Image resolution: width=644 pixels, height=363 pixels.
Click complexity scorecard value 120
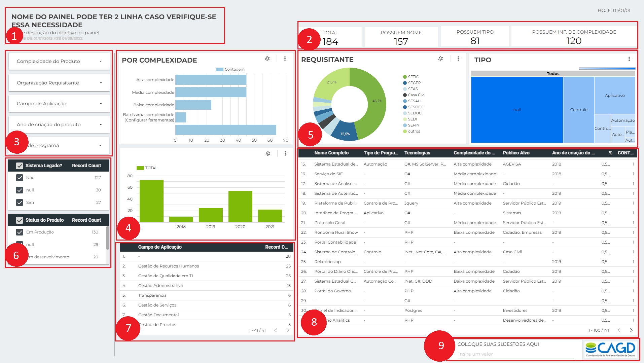574,41
